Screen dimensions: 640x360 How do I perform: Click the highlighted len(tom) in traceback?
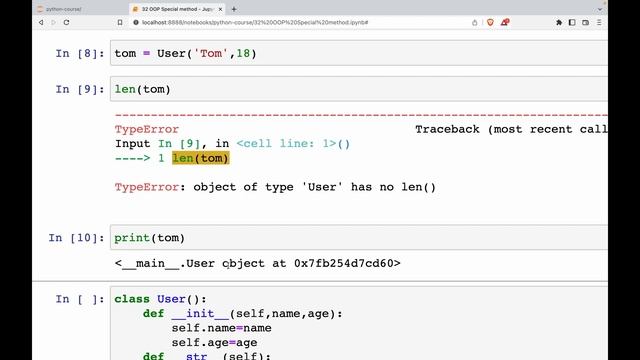point(200,158)
